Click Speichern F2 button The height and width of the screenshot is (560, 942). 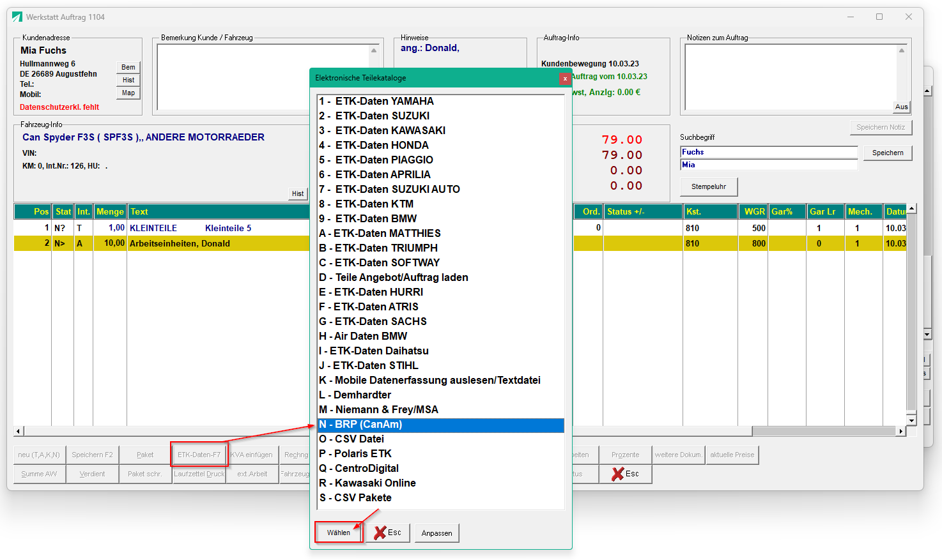pyautogui.click(x=92, y=455)
